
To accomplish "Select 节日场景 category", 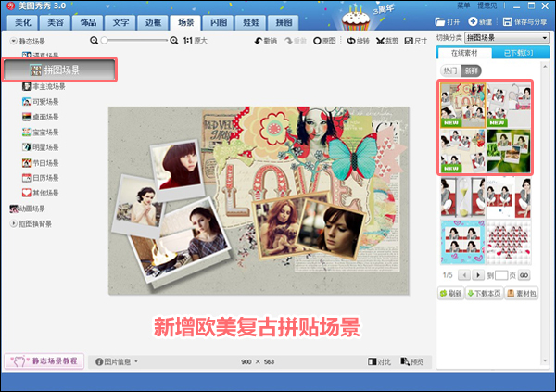I will tap(41, 163).
